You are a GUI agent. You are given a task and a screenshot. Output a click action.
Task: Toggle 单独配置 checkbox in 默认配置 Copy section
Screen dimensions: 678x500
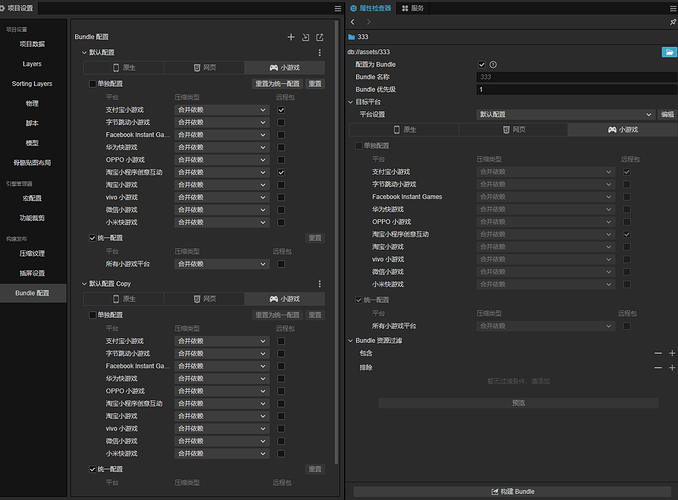[x=93, y=315]
